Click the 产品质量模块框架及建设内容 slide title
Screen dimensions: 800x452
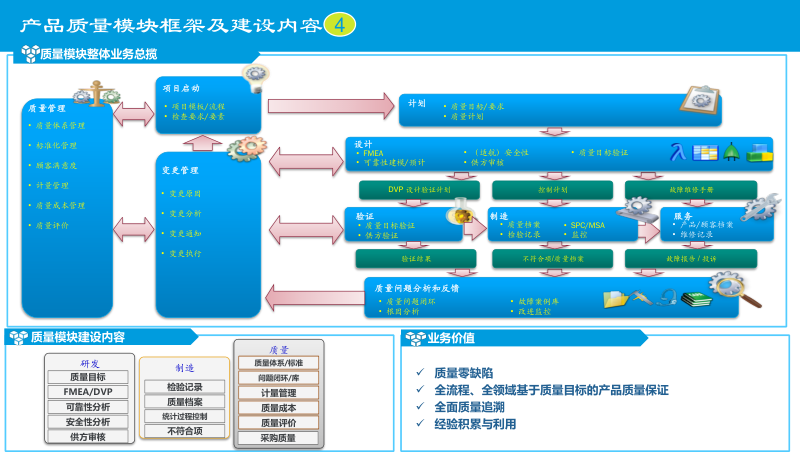click(171, 25)
